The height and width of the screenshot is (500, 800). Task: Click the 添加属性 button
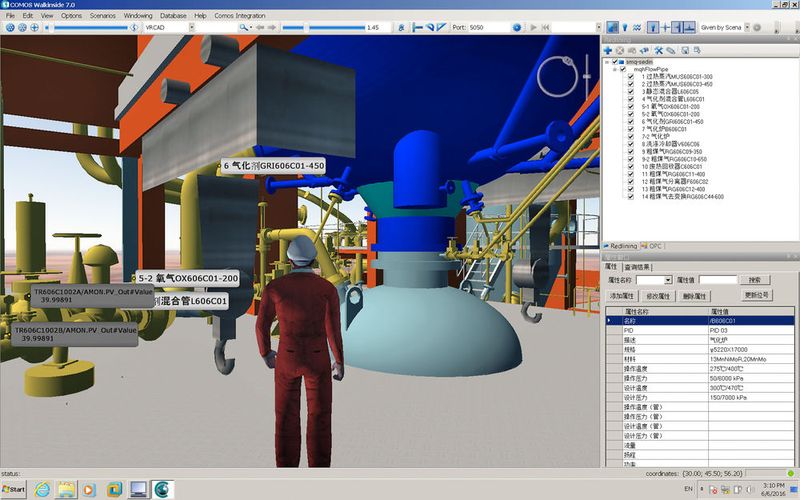pyautogui.click(x=623, y=296)
